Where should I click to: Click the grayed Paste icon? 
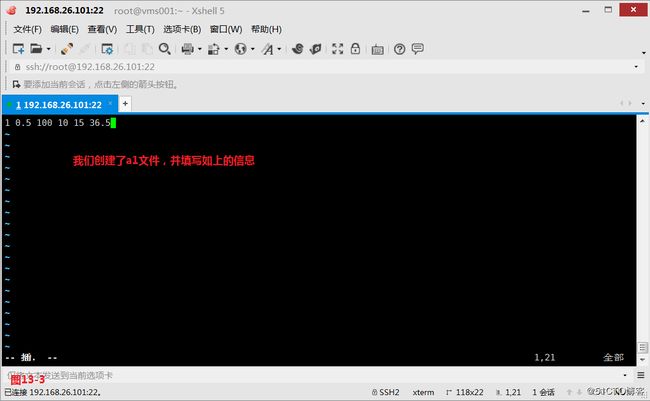147,49
